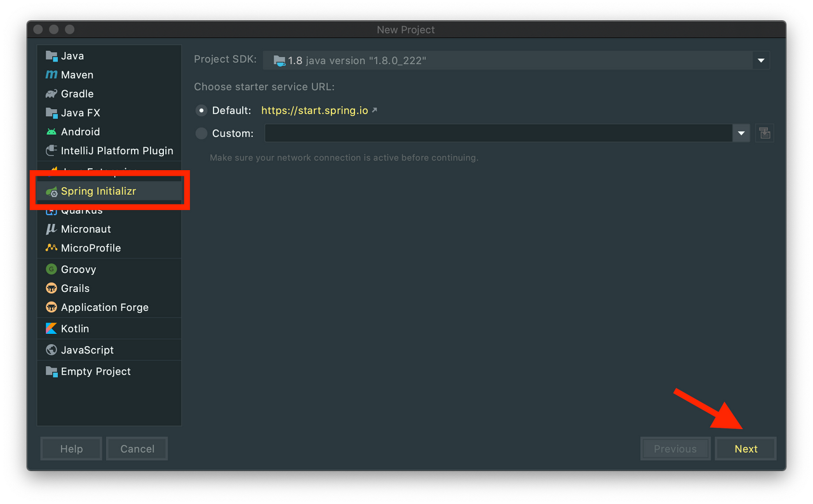Select Empty Project in the list
The image size is (813, 504).
click(x=109, y=371)
